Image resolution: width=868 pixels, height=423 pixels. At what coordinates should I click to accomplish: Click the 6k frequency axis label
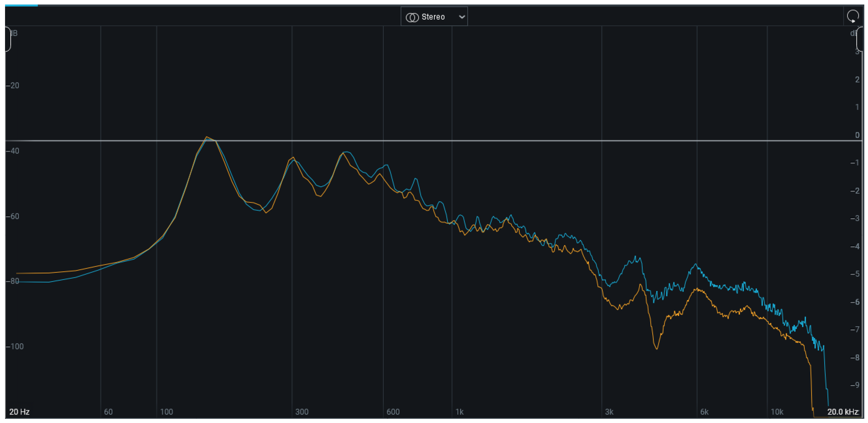(x=704, y=412)
